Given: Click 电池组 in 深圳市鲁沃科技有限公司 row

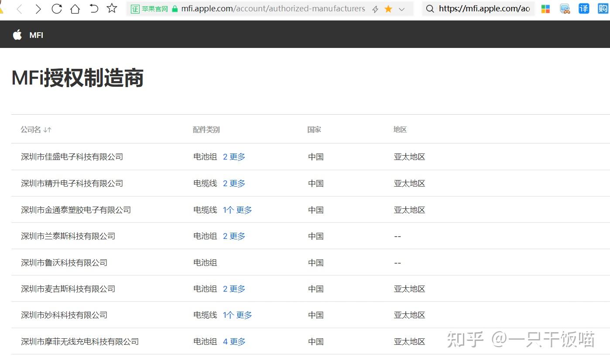Looking at the screenshot, I should 205,263.
